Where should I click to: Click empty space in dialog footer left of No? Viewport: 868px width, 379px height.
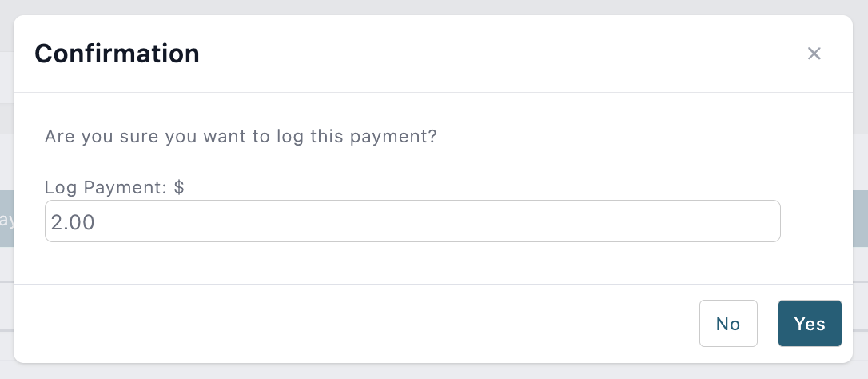point(354,324)
